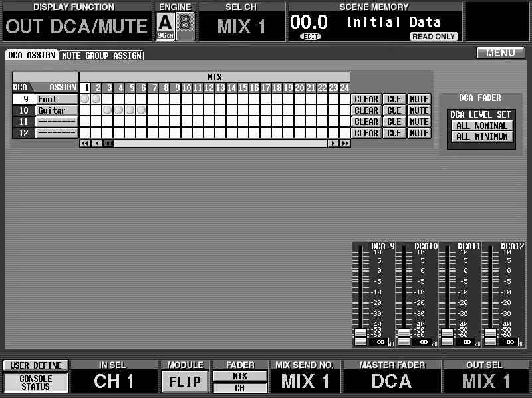The height and width of the screenshot is (398, 532).
Task: Select the MIX 24 column header
Action: 344,88
